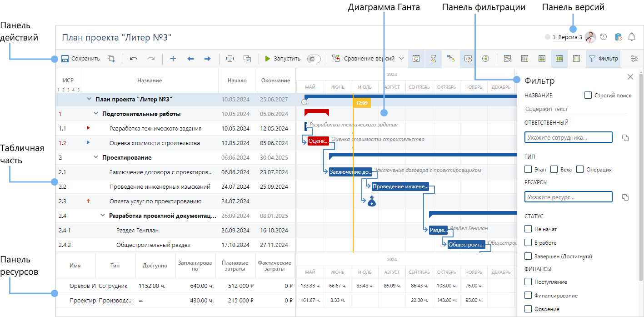Open the display settings sliders icon
Screen dimensions: 644x317
(x=634, y=59)
